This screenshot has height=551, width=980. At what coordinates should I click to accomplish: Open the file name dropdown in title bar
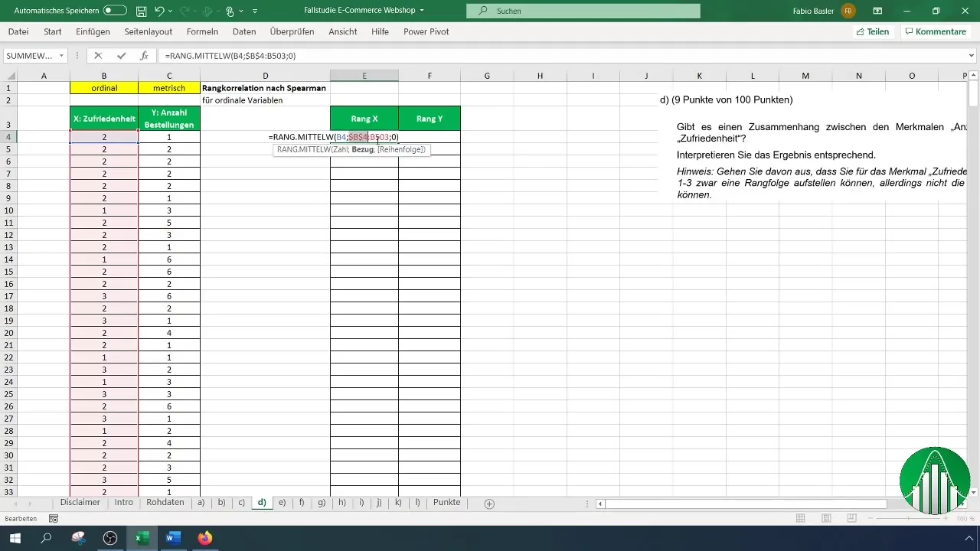pyautogui.click(x=422, y=11)
